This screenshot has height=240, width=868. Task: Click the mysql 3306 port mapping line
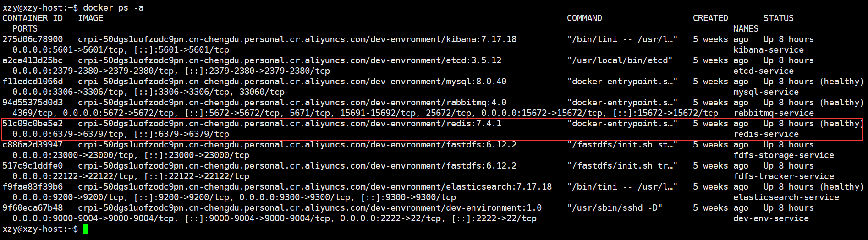click(148, 92)
